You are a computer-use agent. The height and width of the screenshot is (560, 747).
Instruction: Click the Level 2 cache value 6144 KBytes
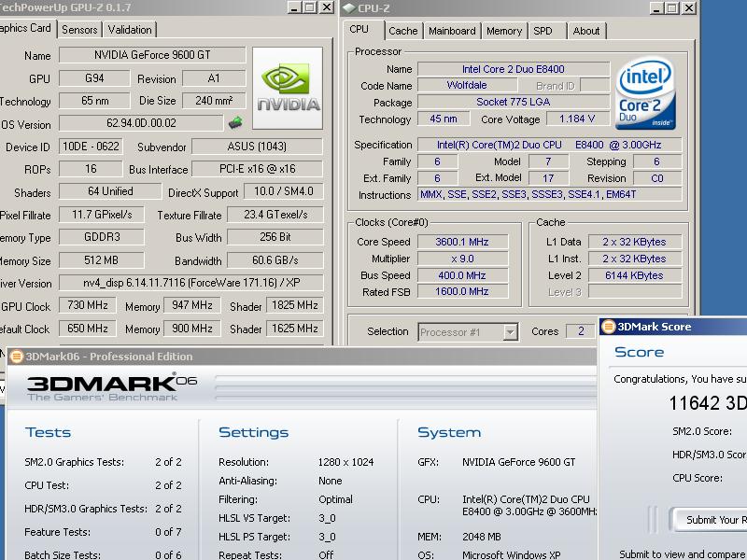[635, 275]
